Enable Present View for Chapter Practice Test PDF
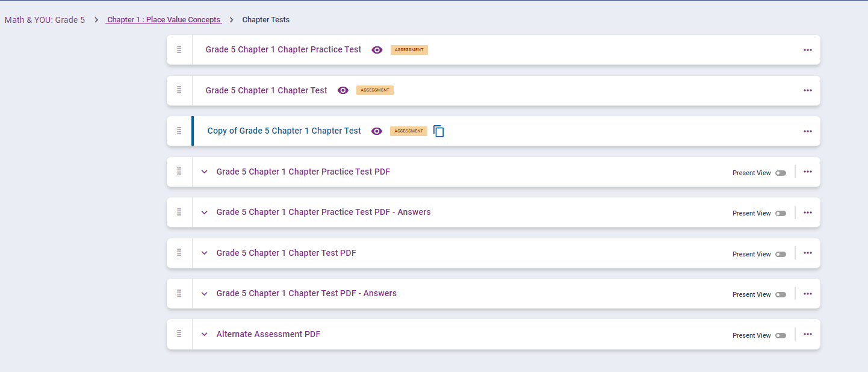 (781, 173)
